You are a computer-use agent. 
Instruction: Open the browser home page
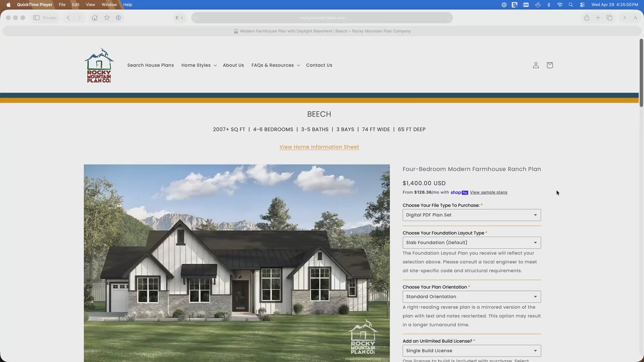(x=95, y=18)
